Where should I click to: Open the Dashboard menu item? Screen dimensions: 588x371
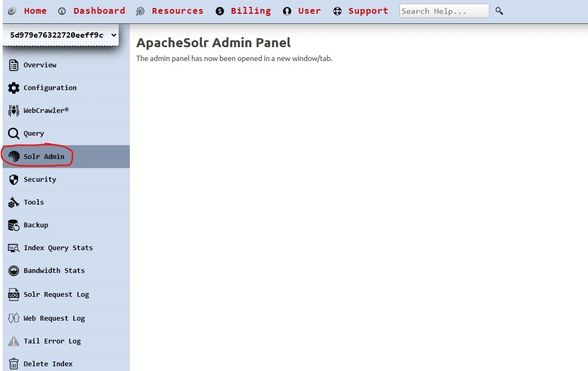(x=99, y=11)
